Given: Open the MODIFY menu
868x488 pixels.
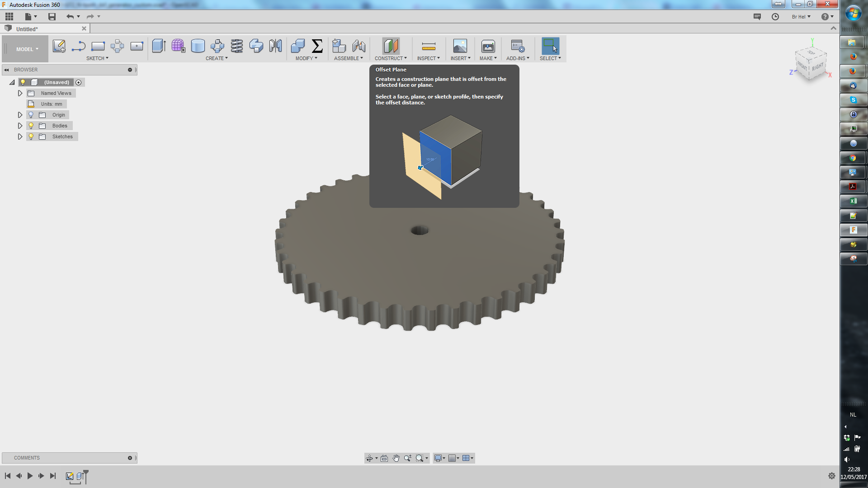Looking at the screenshot, I should (x=306, y=58).
